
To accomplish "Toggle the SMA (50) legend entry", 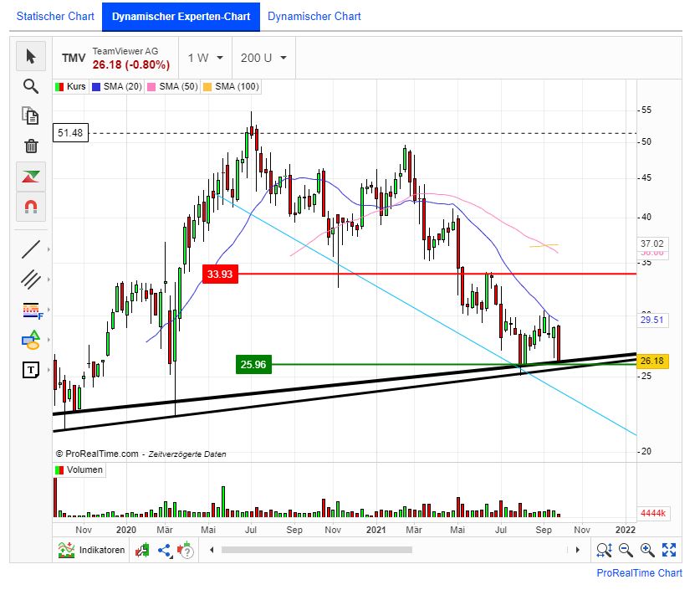I will point(173,87).
